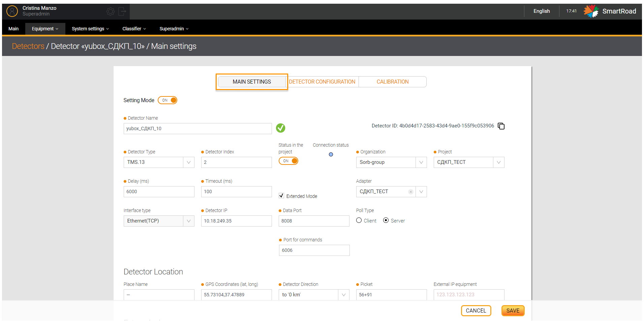The width and height of the screenshot is (644, 324).
Task: Switch to Detector Configuration tab
Action: pyautogui.click(x=322, y=82)
